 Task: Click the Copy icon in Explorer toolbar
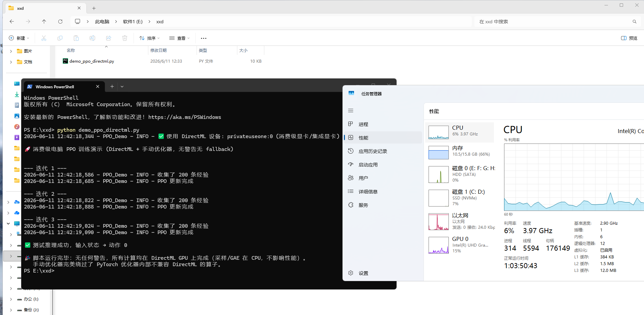point(60,38)
